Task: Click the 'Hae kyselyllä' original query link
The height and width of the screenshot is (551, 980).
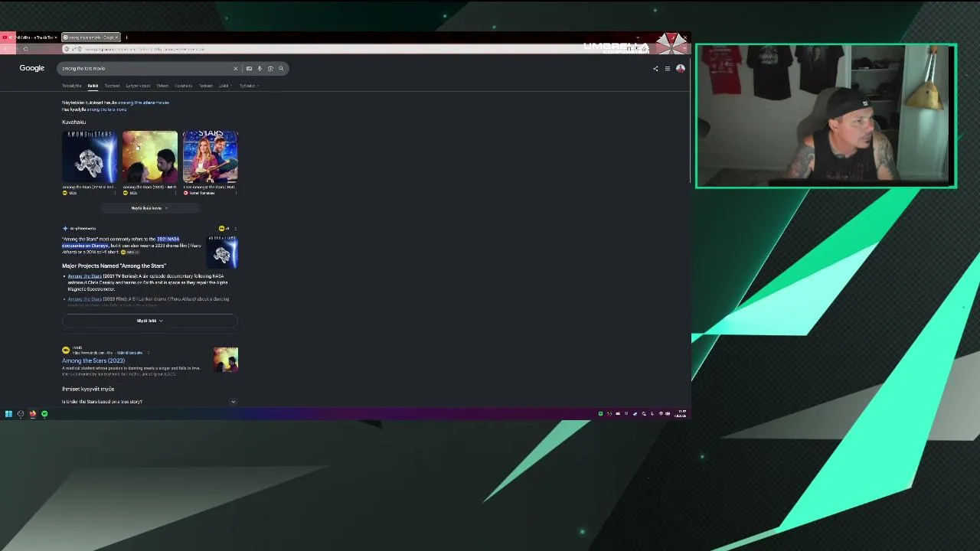Action: [x=106, y=109]
